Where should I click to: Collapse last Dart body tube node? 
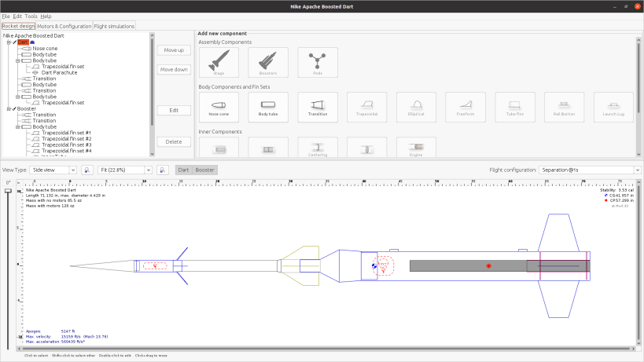(x=17, y=97)
